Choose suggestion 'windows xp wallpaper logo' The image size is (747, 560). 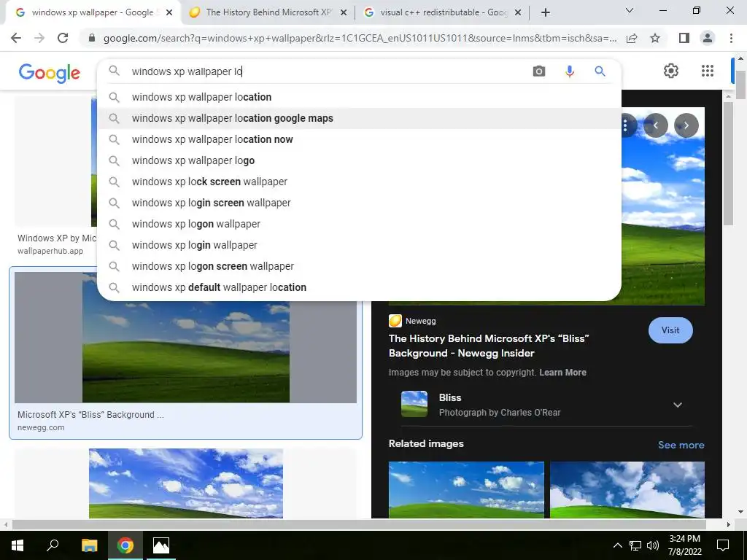coord(359,160)
